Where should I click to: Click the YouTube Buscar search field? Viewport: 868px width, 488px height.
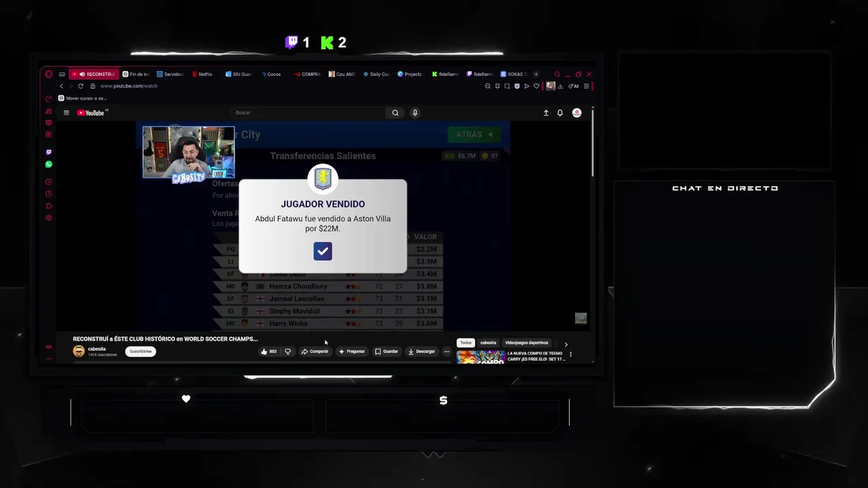[x=309, y=113]
